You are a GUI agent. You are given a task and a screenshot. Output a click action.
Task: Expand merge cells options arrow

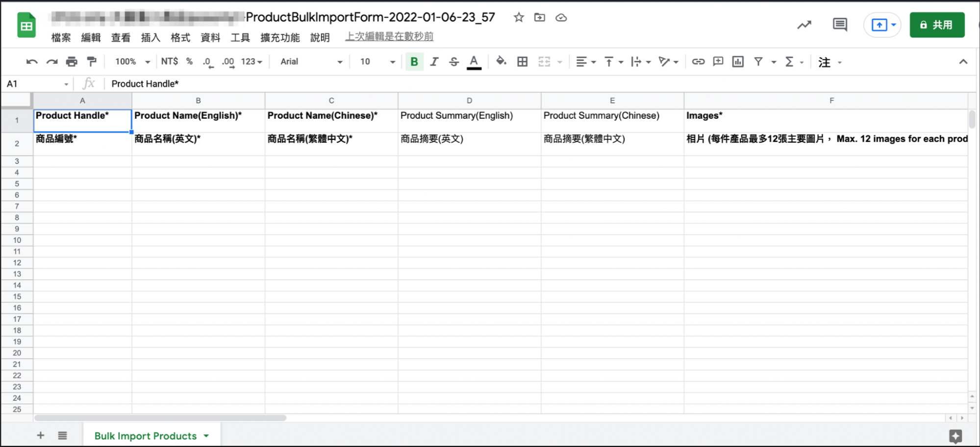point(559,62)
